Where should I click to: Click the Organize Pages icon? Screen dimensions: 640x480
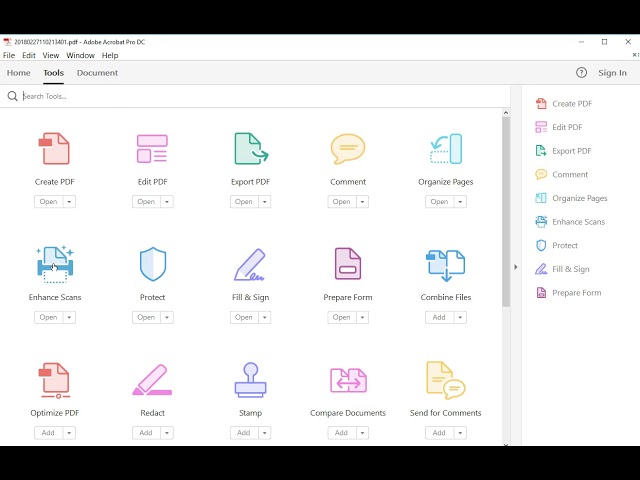[x=445, y=149]
